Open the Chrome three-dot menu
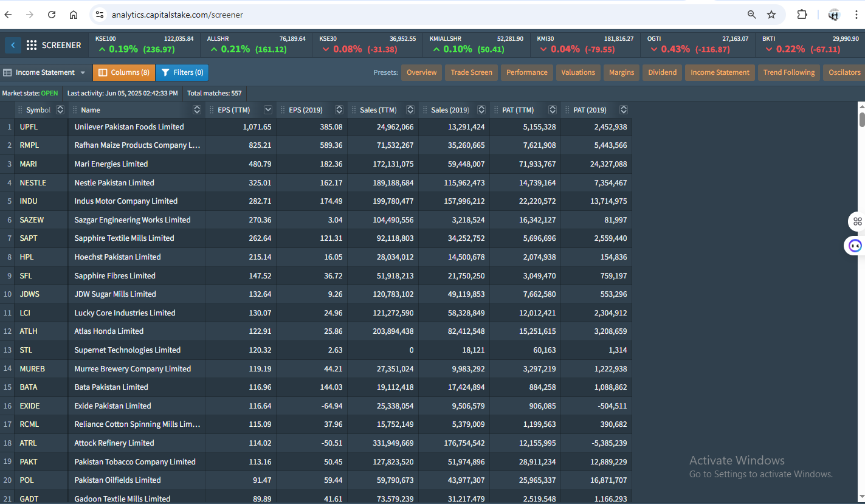This screenshot has height=504, width=865. [855, 15]
